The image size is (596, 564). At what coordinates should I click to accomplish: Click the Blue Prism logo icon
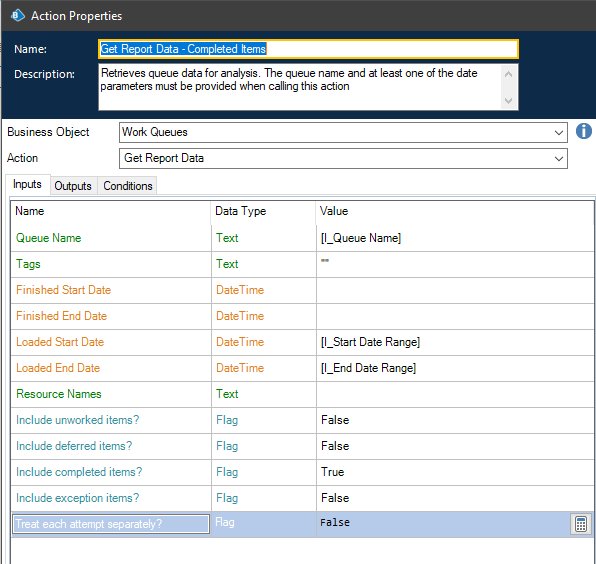(17, 16)
